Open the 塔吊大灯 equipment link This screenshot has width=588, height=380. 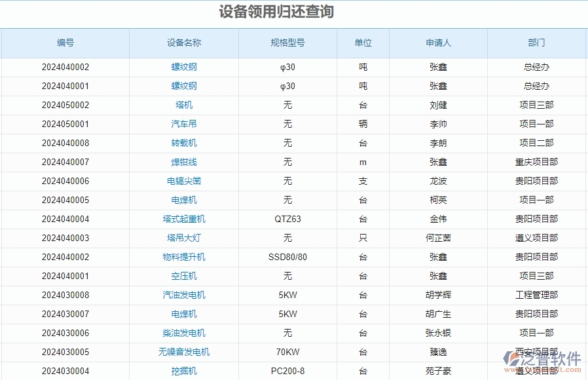coord(183,238)
